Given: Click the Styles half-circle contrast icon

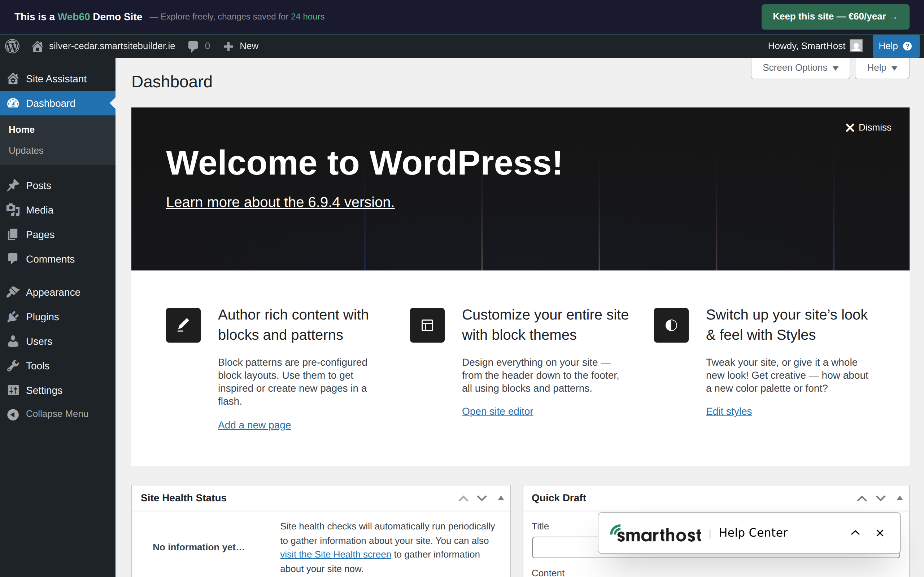Looking at the screenshot, I should tap(671, 325).
